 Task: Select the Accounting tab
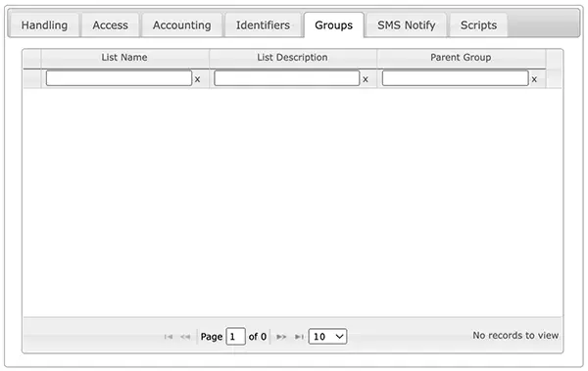pyautogui.click(x=182, y=25)
